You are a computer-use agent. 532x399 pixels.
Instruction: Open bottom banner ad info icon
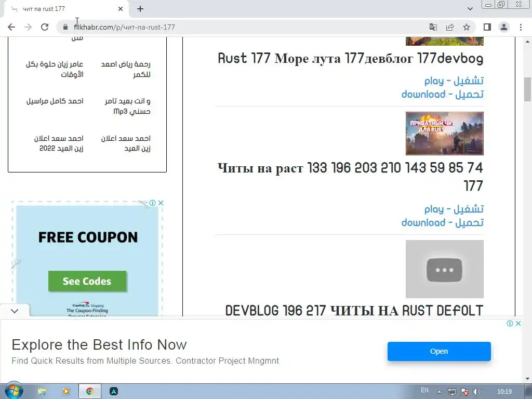tap(510, 323)
